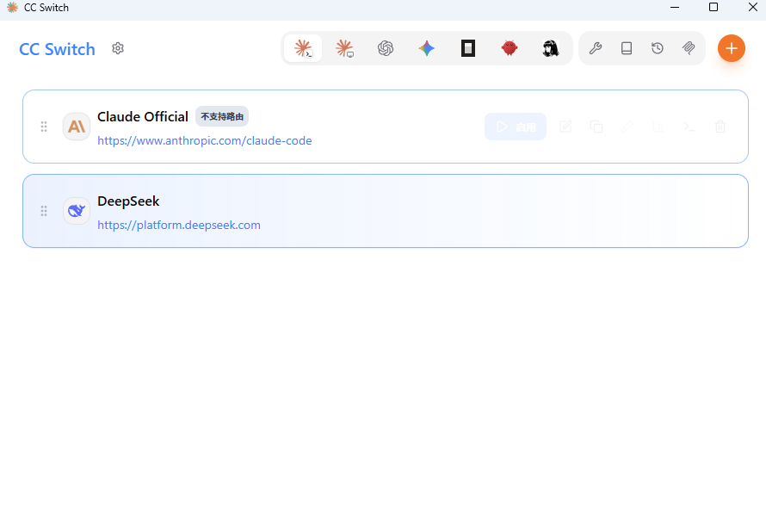Open the settings gear beside CC Switch
766x532 pixels.
pos(118,48)
